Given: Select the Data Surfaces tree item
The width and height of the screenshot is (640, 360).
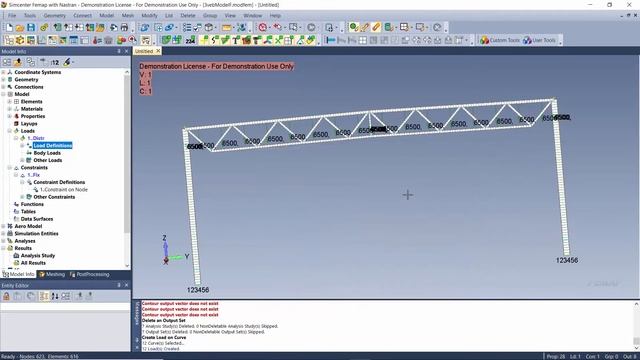Looking at the screenshot, I should coord(37,219).
